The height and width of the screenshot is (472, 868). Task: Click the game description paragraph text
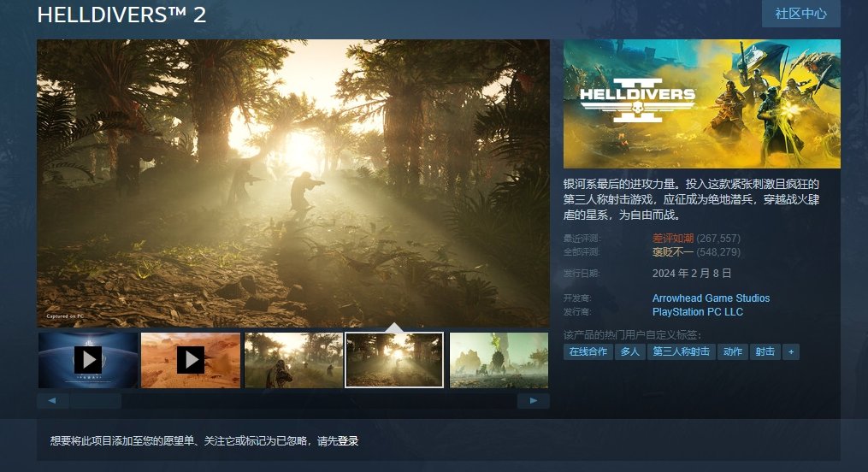(692, 199)
